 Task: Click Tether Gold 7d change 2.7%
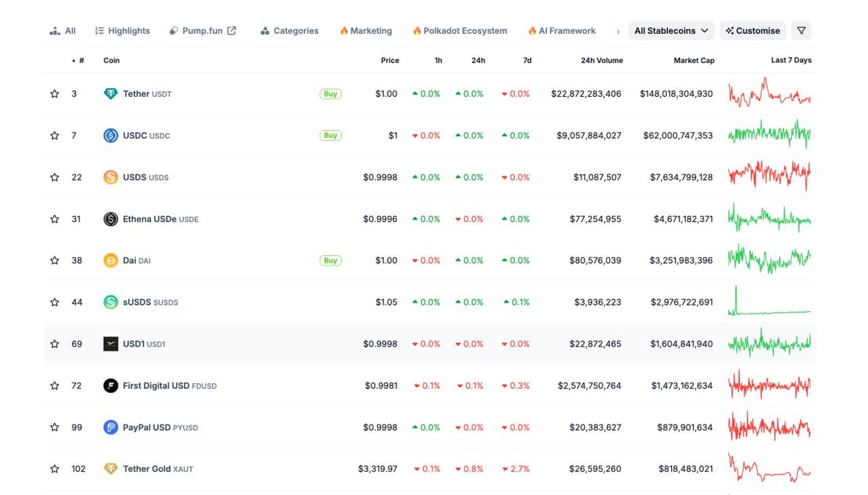click(x=516, y=469)
